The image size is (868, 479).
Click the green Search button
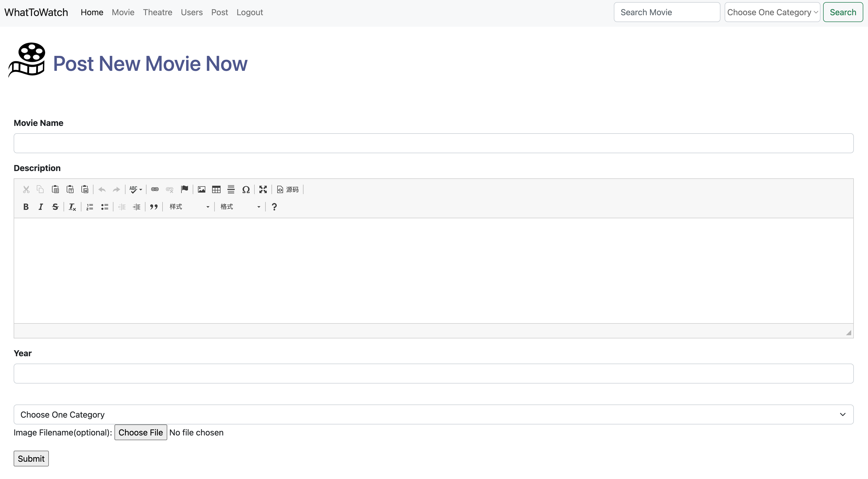click(843, 12)
